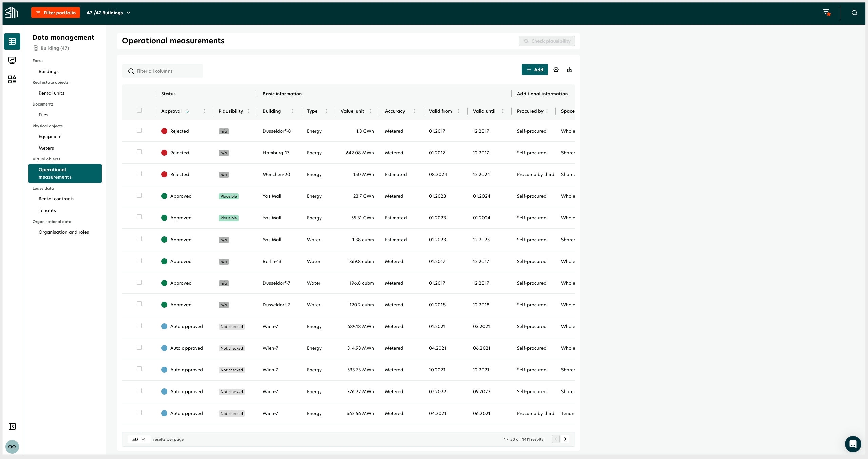Focus the Filter all columns search field

tap(163, 71)
